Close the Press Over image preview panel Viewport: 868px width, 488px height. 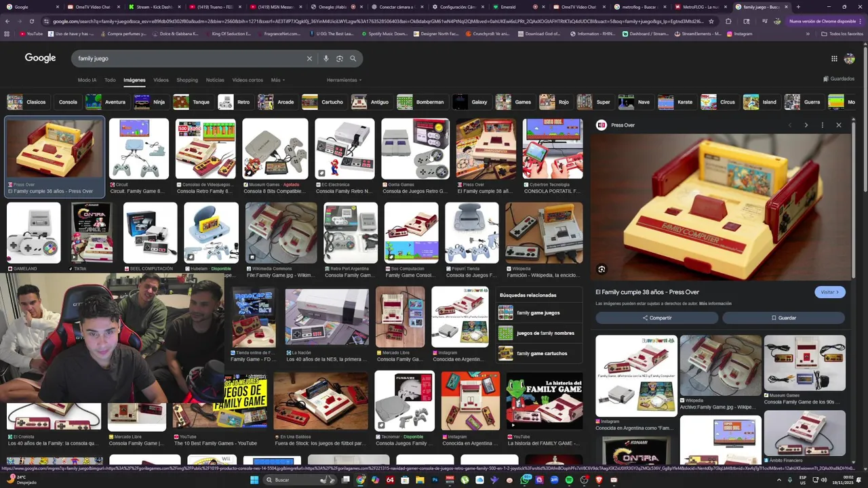[838, 125]
